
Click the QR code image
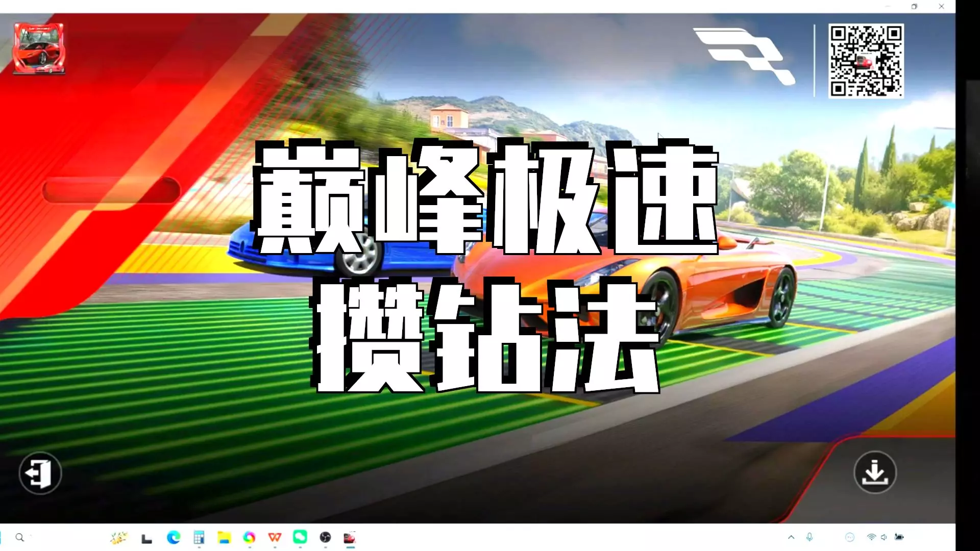pyautogui.click(x=866, y=60)
